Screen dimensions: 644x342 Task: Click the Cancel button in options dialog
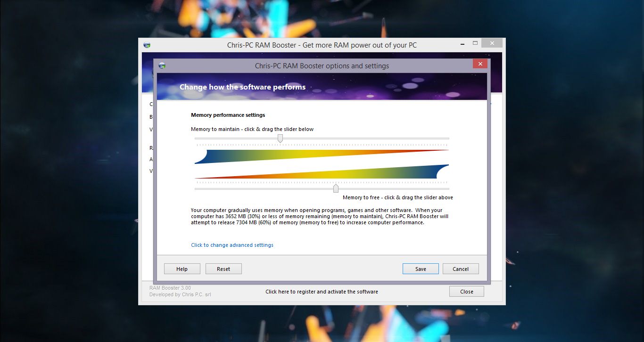click(x=461, y=269)
